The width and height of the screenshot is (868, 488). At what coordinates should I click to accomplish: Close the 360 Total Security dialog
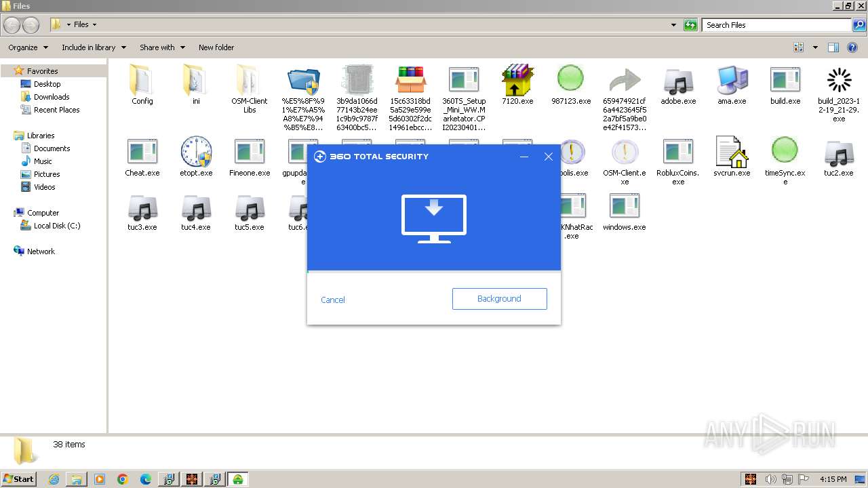tap(549, 157)
